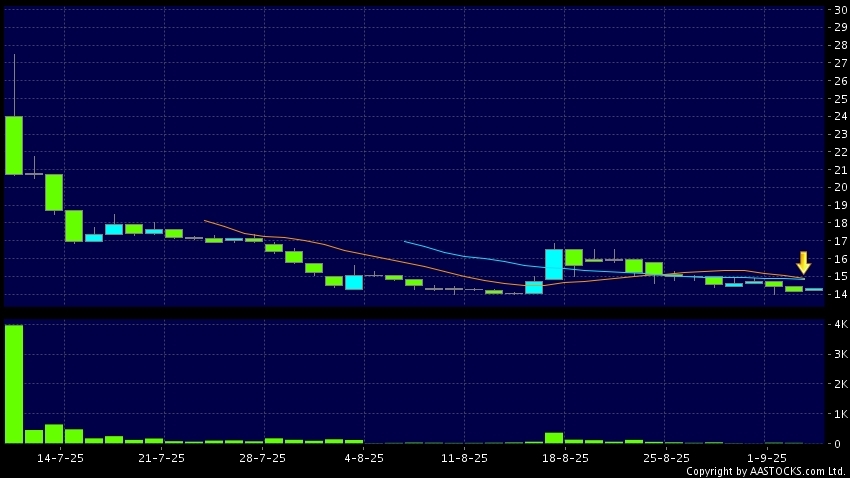Click the "11-8-25" date label
This screenshot has height=478, width=850.
pos(464,458)
